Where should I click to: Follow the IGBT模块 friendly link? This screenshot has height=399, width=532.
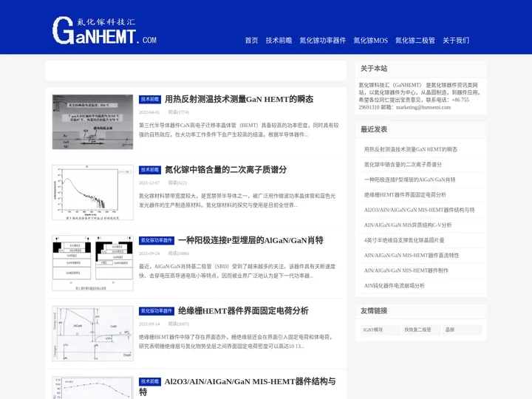380,330
